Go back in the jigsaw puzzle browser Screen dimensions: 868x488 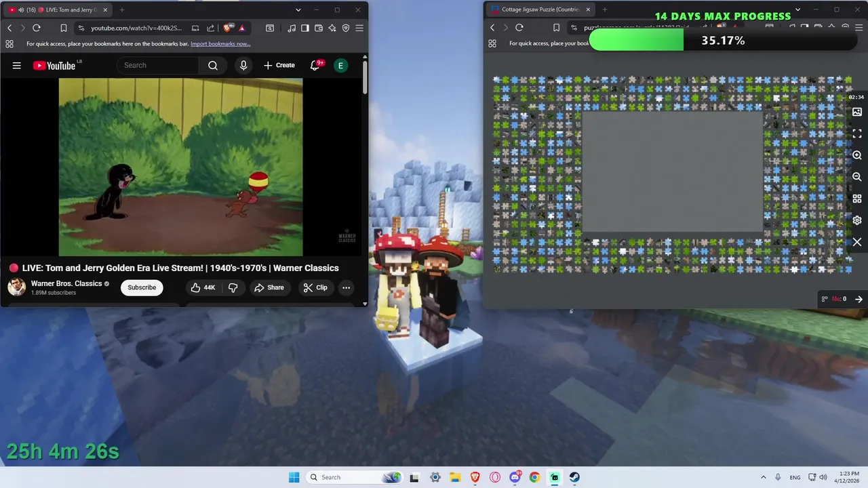[x=492, y=28]
